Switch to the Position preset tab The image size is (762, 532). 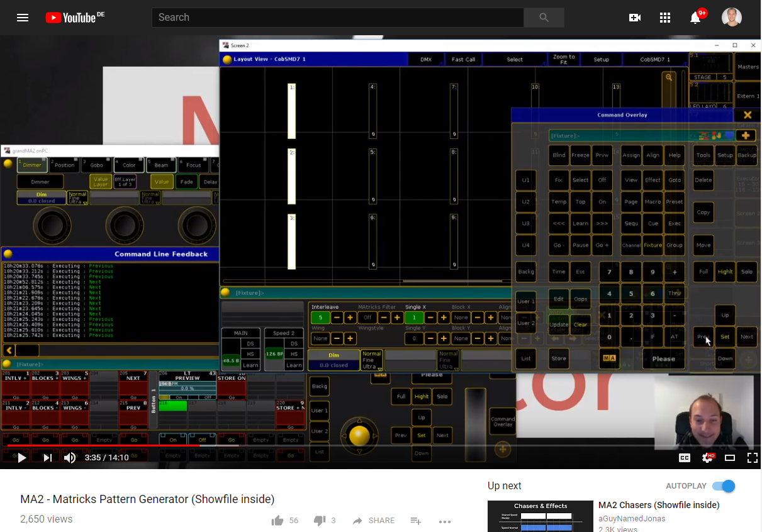point(64,165)
